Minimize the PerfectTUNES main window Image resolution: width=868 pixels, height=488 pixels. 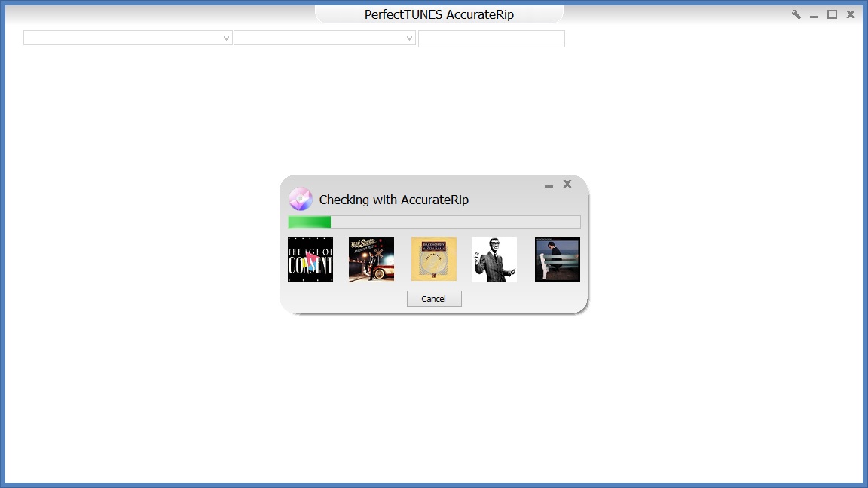coord(815,14)
